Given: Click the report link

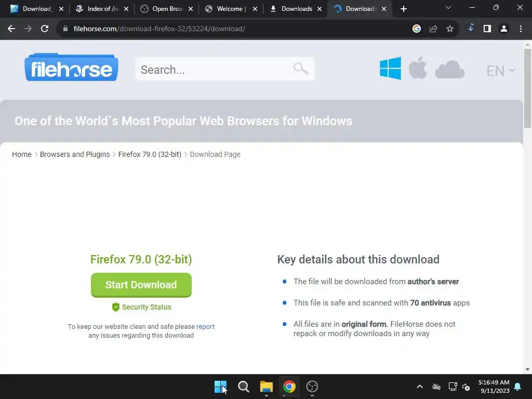Looking at the screenshot, I should coord(205,326).
